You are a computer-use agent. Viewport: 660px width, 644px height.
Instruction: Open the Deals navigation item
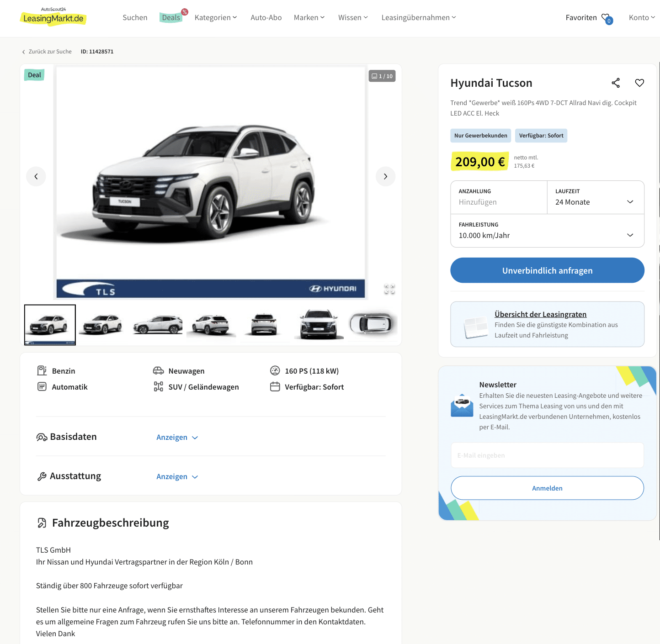point(171,17)
